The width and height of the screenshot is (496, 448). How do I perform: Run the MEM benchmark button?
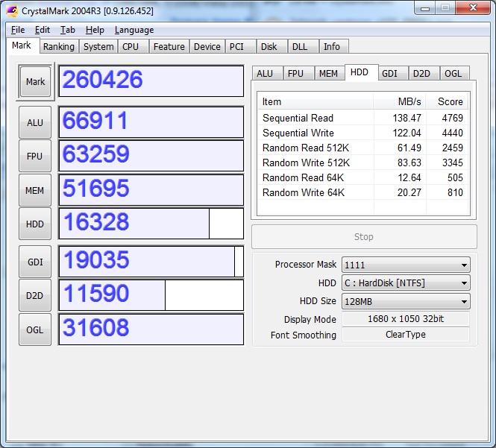[35, 190]
